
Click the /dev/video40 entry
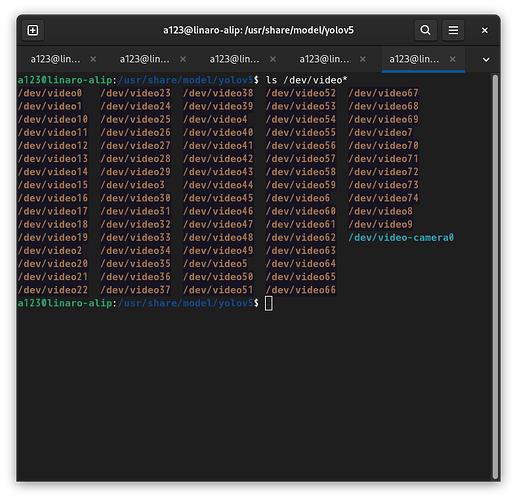[218, 133]
